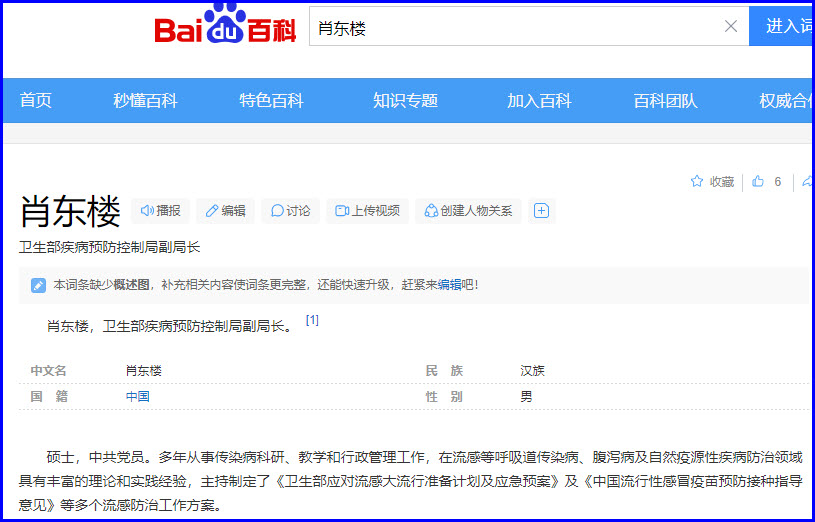Image resolution: width=815 pixels, height=522 pixels.
Task: Click the 上传视频 upload video button
Action: (x=367, y=211)
